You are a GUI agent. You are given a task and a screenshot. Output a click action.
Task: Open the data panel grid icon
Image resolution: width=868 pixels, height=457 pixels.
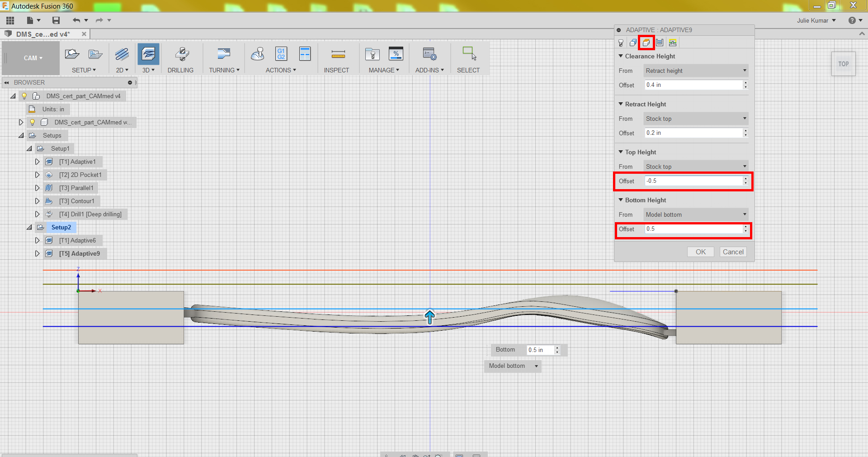click(10, 20)
